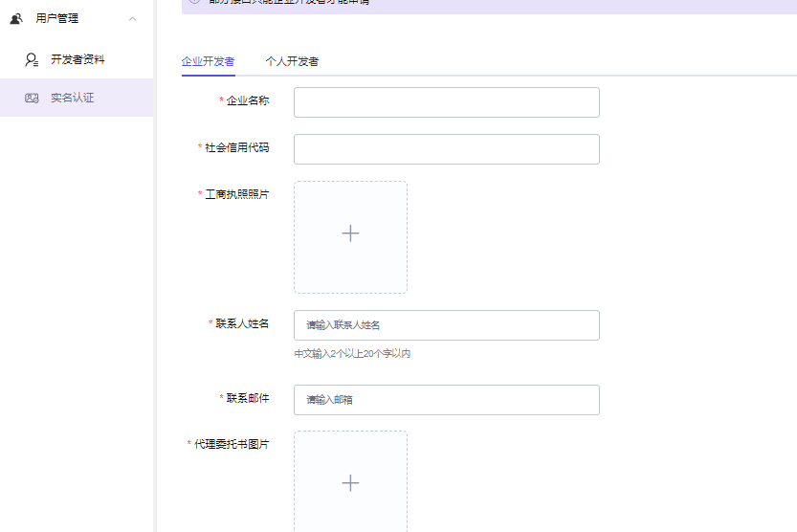Image resolution: width=797 pixels, height=532 pixels.
Task: Click hint text 中文输入2个以上20个字以内
Action: coord(352,354)
